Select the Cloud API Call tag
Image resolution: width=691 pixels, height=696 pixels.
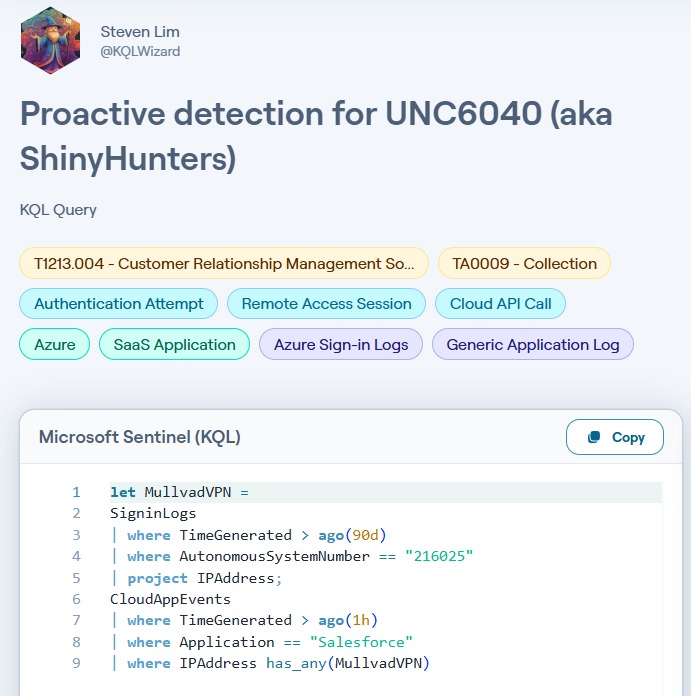click(x=500, y=304)
